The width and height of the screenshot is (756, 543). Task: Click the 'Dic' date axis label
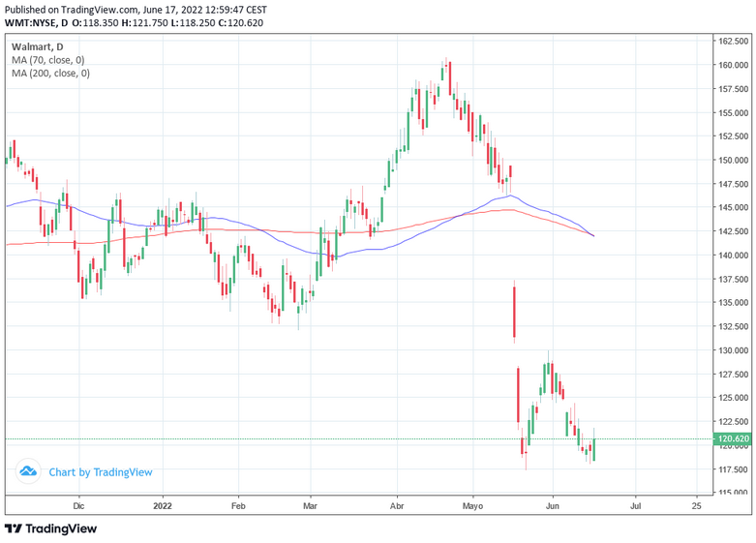pyautogui.click(x=78, y=506)
